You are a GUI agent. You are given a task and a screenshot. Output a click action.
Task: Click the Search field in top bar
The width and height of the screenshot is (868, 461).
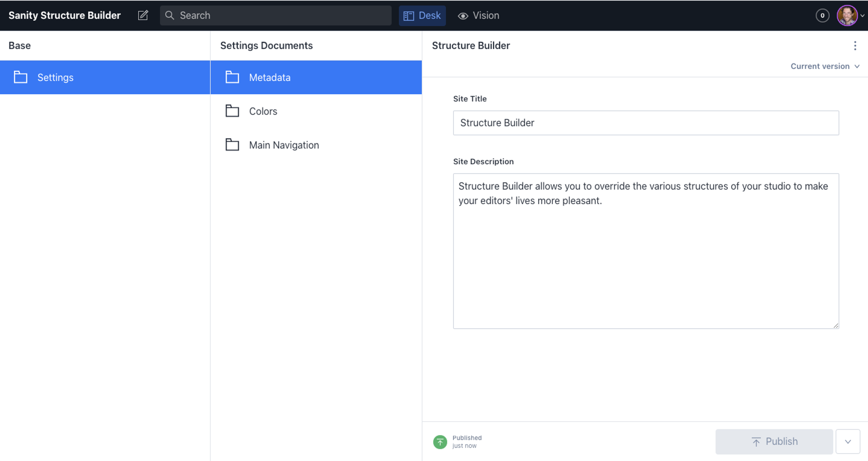point(280,15)
